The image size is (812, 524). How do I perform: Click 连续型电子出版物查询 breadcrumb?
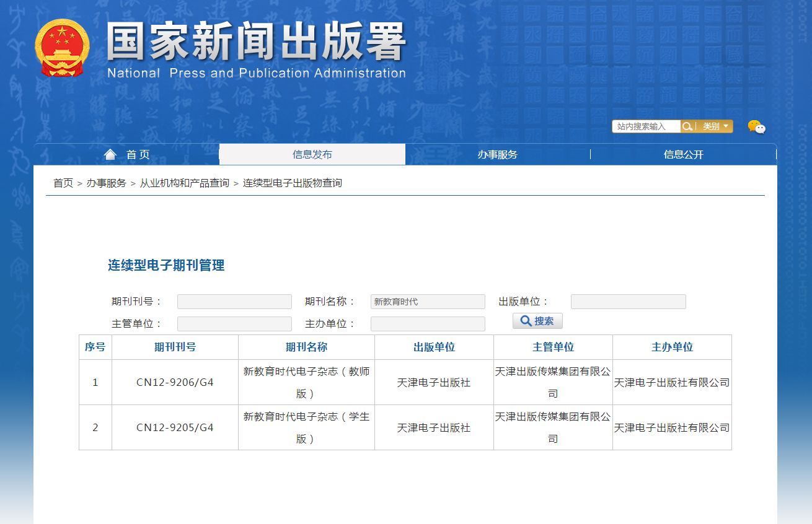coord(292,183)
